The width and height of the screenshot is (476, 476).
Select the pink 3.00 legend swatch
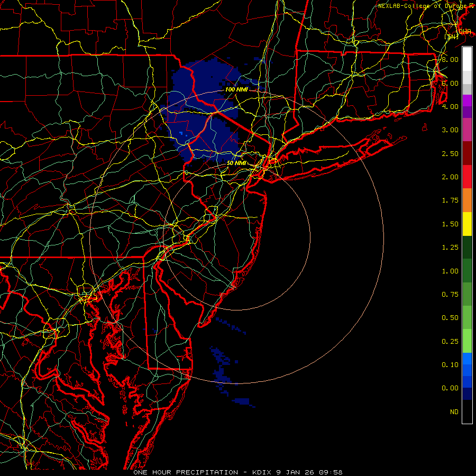pyautogui.click(x=467, y=130)
